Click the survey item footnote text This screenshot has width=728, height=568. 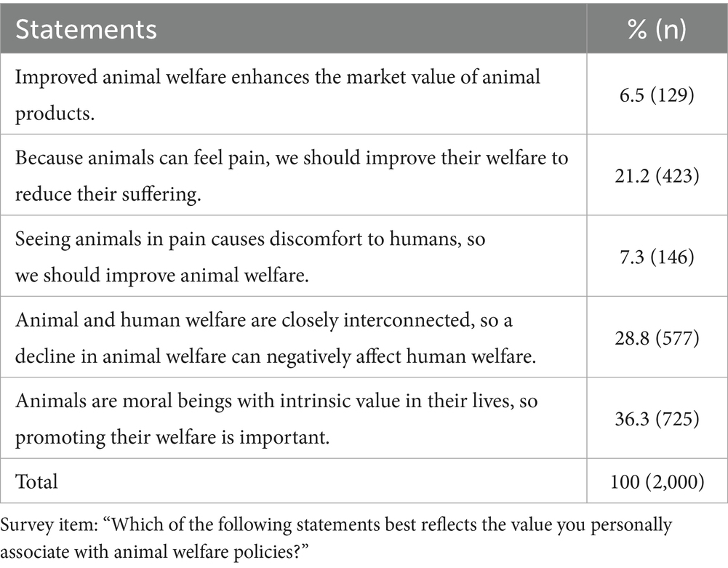pyautogui.click(x=336, y=538)
